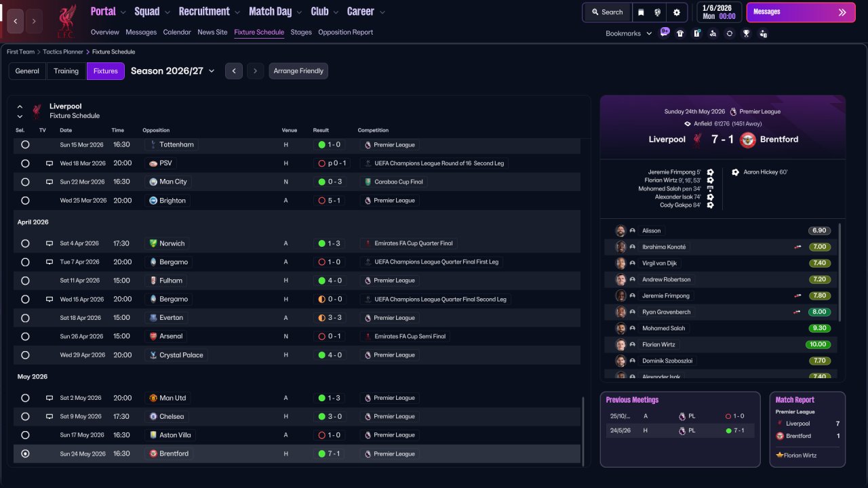The height and width of the screenshot is (488, 868).
Task: Switch to the News Site tab
Action: click(x=212, y=32)
